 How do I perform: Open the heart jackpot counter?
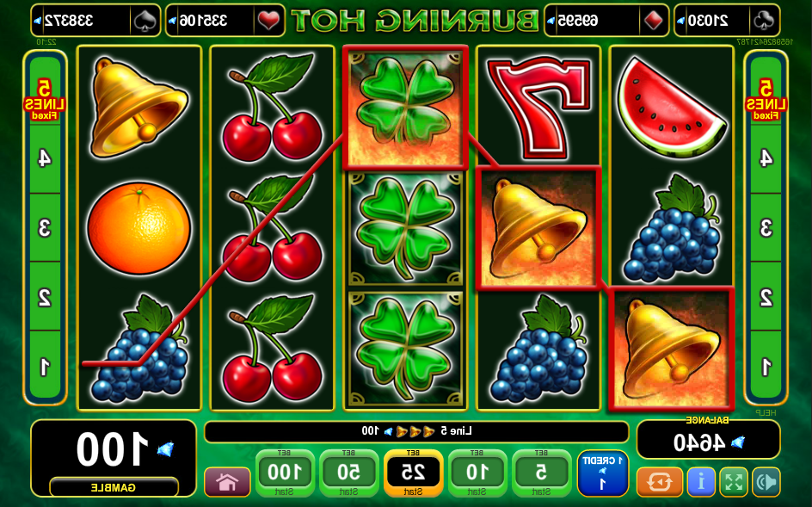tap(225, 21)
